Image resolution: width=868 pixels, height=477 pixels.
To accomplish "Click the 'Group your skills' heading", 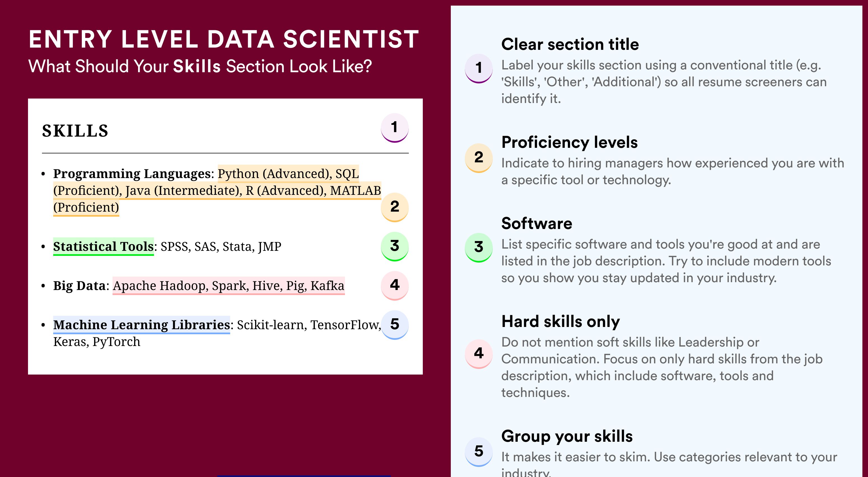I will pos(567,436).
